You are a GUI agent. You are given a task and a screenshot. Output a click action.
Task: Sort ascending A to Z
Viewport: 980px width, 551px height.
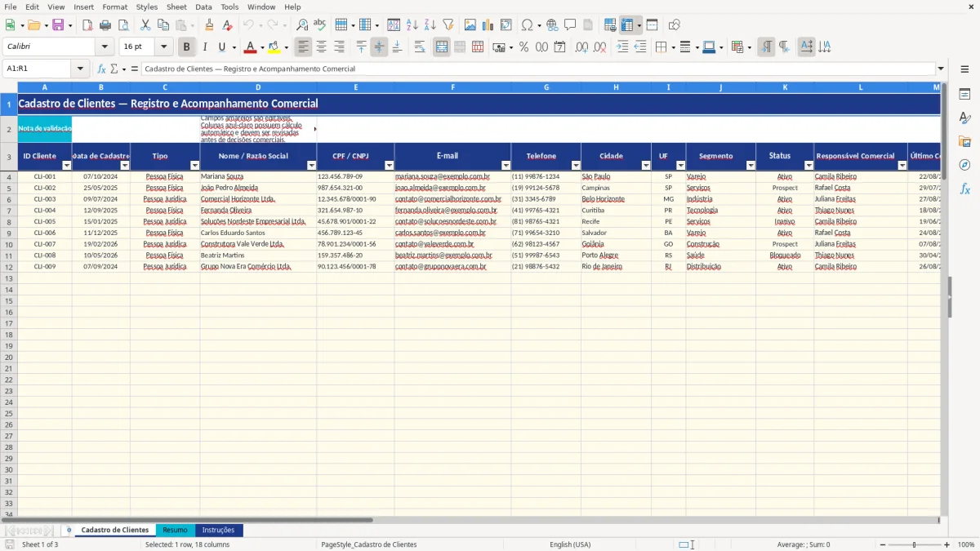(x=412, y=25)
